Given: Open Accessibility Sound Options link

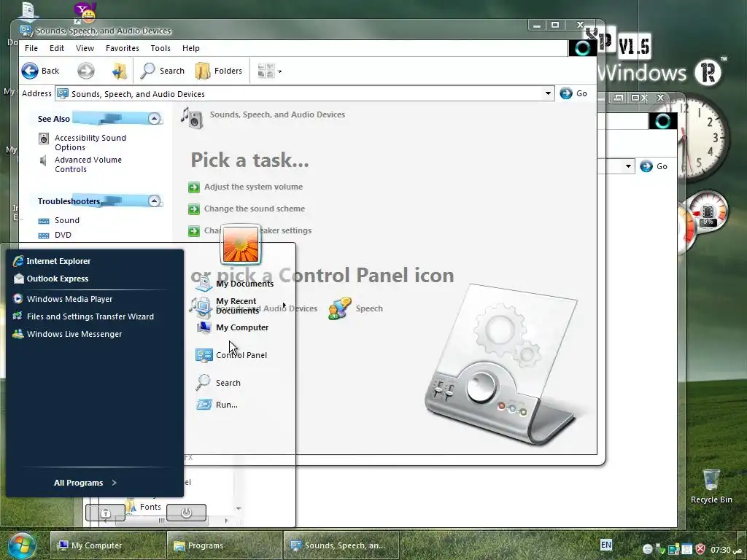Looking at the screenshot, I should [x=90, y=142].
